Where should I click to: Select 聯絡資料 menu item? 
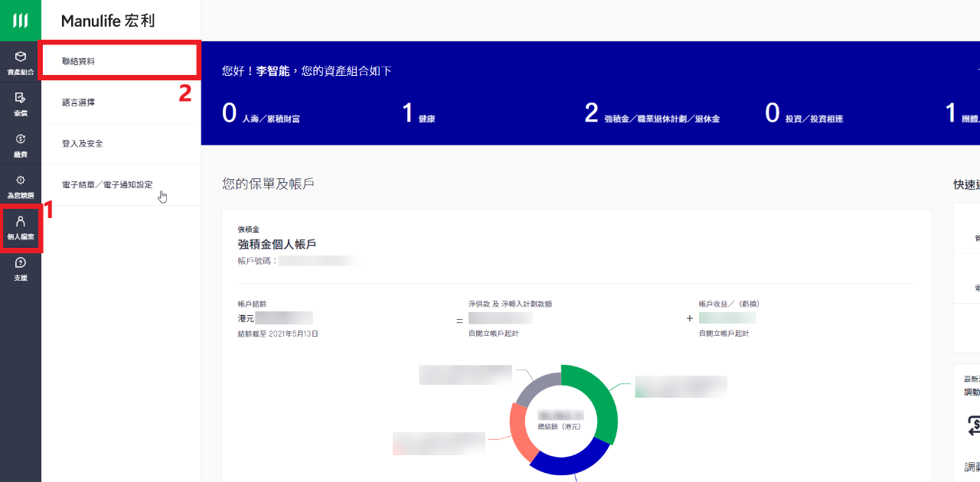pyautogui.click(x=121, y=61)
